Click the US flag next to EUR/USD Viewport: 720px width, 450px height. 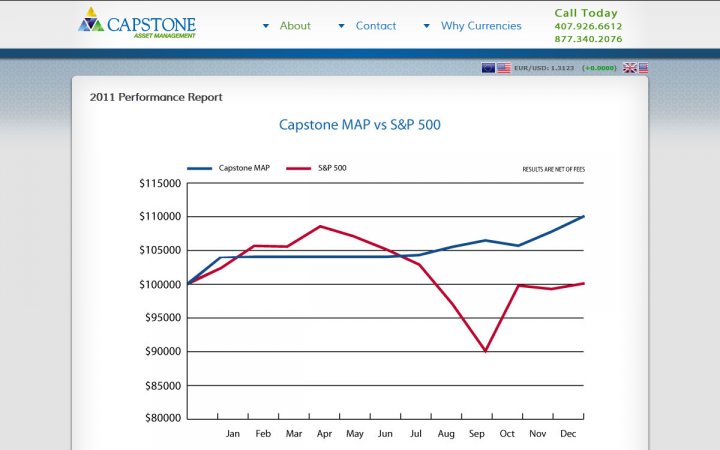tap(504, 68)
